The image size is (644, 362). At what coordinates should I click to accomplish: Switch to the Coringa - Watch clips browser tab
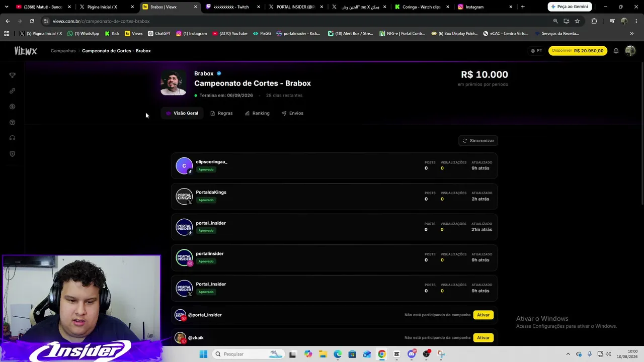click(422, 7)
